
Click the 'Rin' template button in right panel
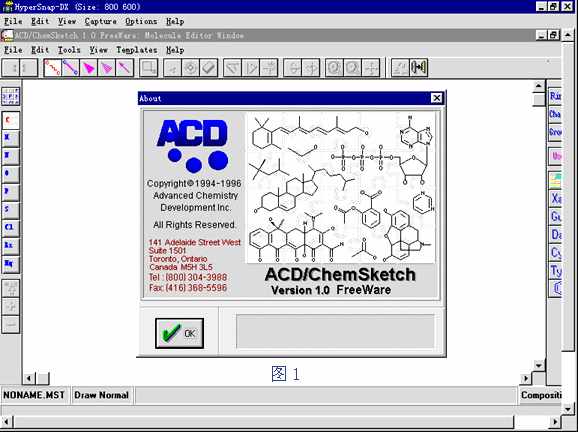555,96
